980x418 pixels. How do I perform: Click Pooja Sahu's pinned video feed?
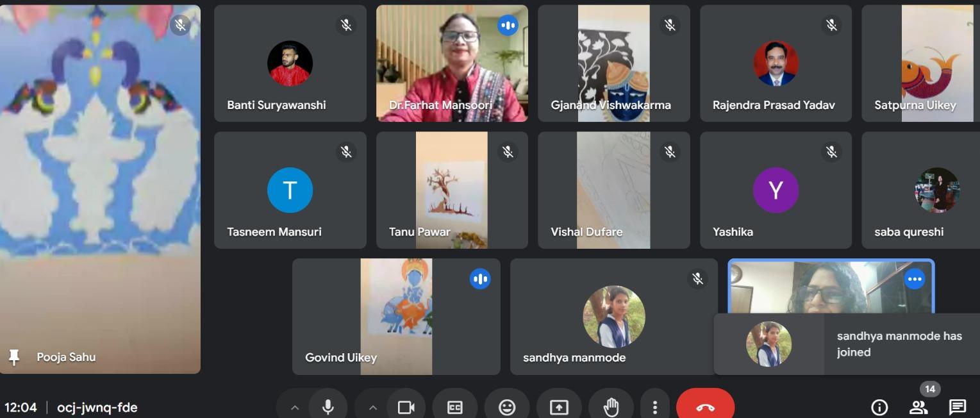tap(100, 189)
